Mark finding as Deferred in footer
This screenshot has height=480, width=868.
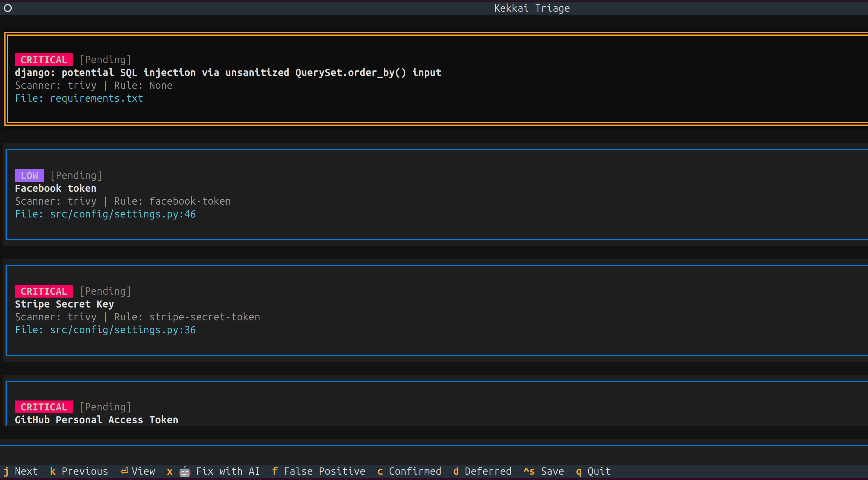tap(487, 471)
